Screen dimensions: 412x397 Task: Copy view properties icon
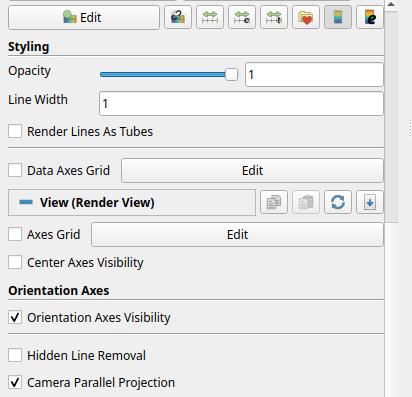click(274, 202)
